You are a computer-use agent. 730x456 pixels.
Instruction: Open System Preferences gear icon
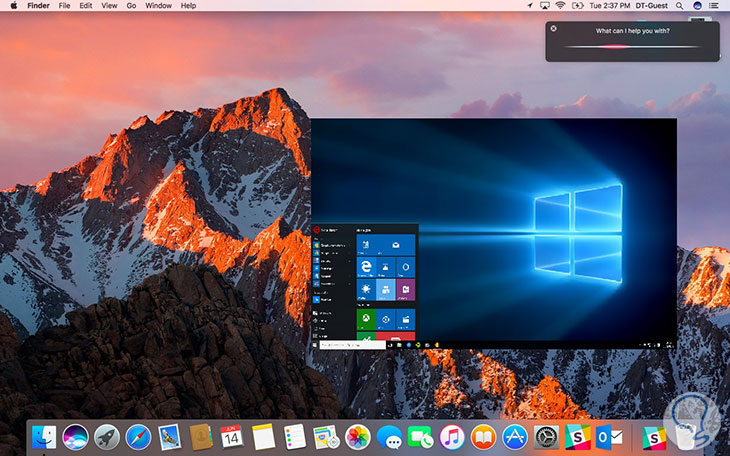[x=546, y=437]
